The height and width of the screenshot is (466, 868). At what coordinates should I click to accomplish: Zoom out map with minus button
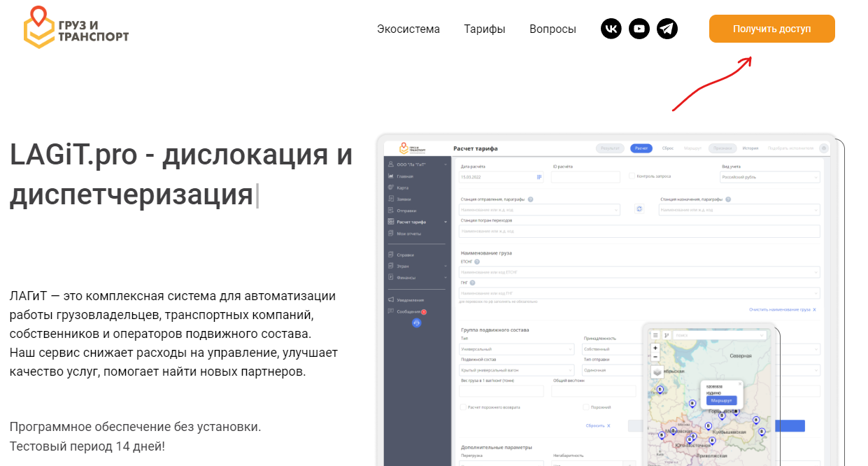pos(655,356)
